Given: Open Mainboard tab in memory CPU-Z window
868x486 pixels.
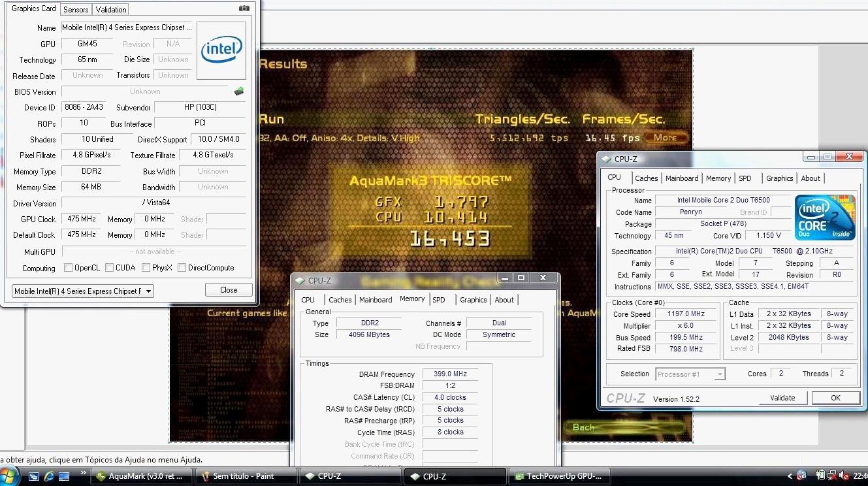Looking at the screenshot, I should coord(376,300).
